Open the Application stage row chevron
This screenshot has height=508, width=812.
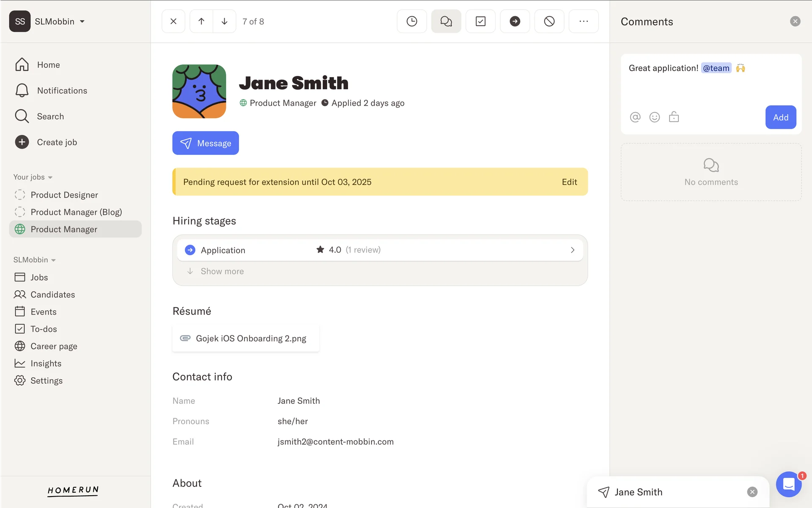pos(572,250)
